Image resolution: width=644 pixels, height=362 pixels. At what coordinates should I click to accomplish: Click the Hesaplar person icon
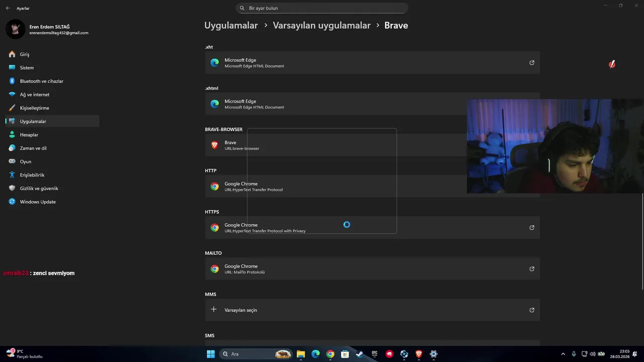12,135
